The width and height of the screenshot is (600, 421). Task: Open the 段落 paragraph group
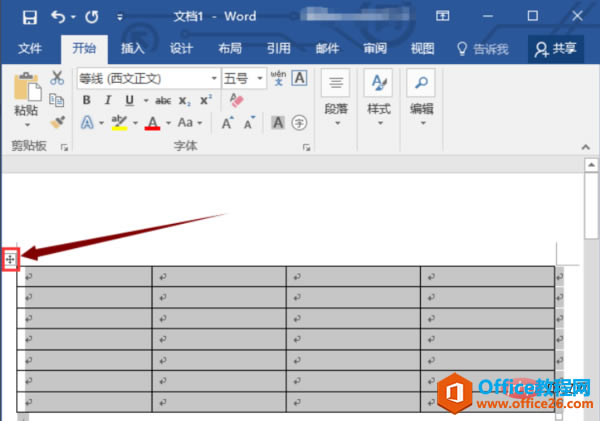[336, 98]
